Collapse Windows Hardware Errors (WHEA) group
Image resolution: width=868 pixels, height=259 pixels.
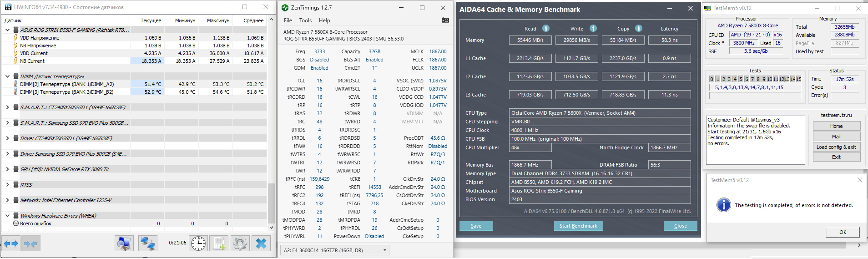[x=7, y=216]
